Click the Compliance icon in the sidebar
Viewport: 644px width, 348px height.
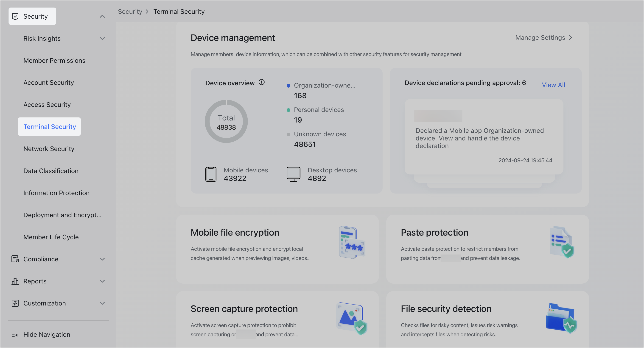tap(15, 259)
